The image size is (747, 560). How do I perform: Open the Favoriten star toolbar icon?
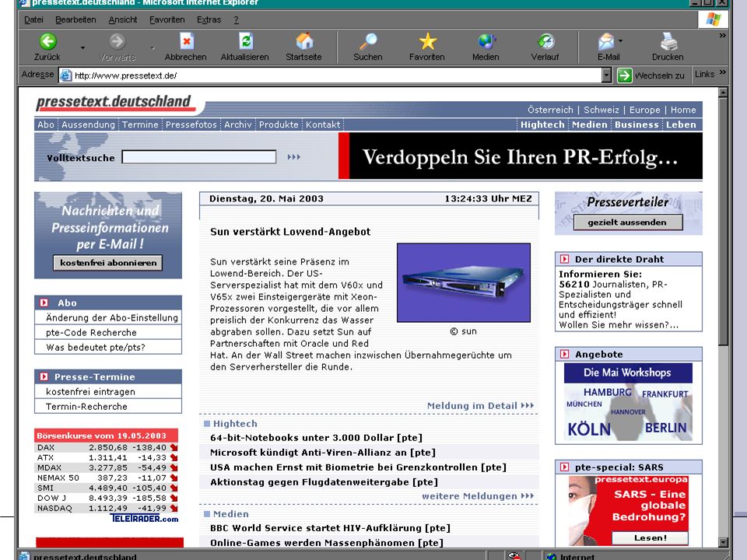427,41
